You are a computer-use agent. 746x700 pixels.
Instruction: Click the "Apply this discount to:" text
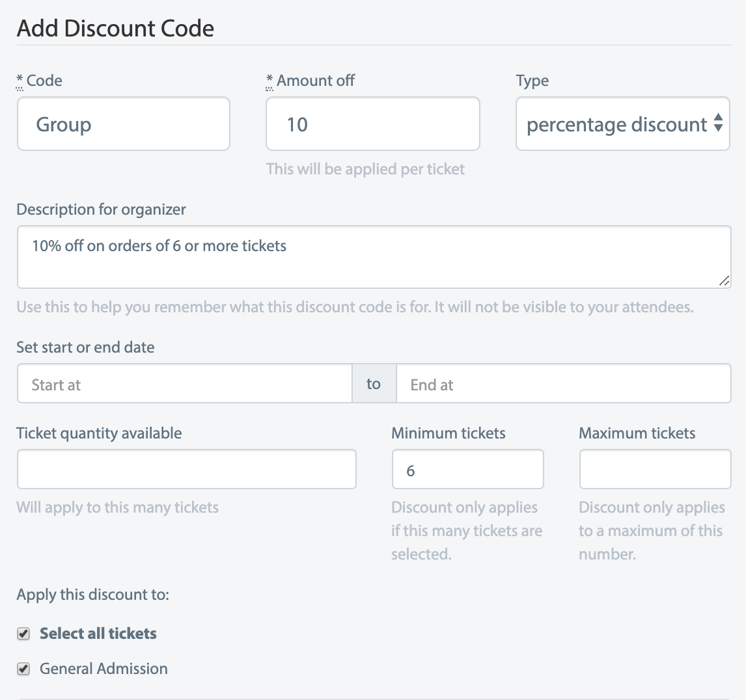click(x=92, y=595)
